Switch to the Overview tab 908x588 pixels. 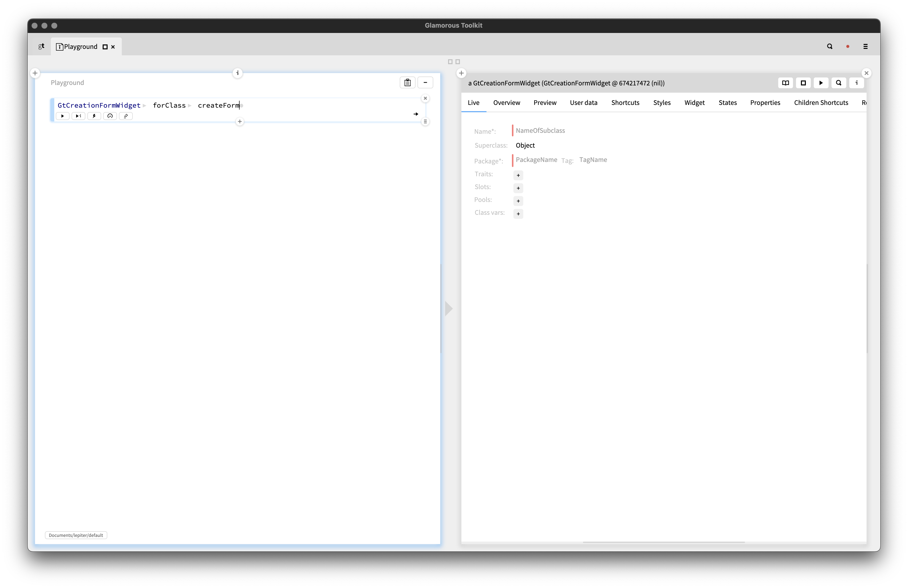tap(506, 103)
